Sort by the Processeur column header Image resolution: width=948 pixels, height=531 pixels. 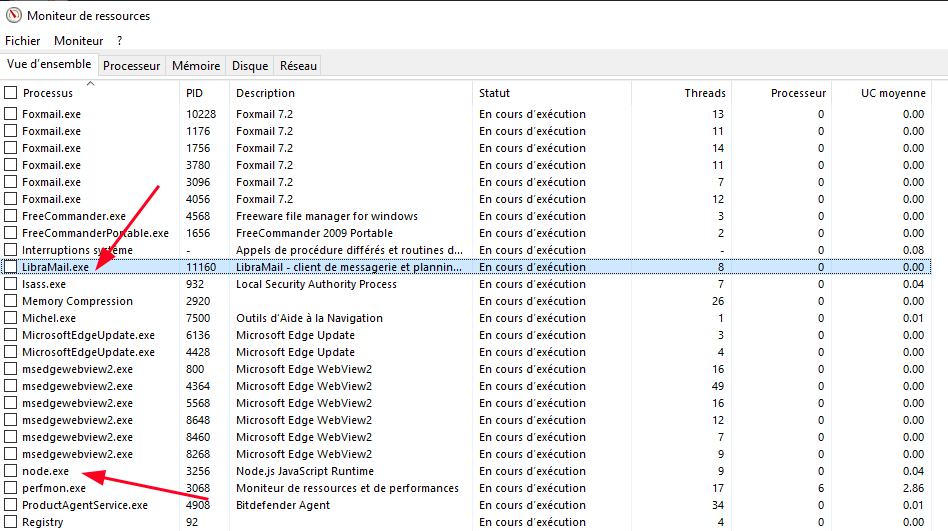[798, 93]
